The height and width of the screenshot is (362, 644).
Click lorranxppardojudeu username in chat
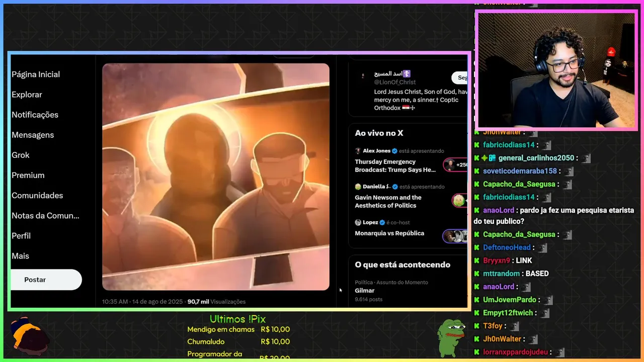point(515,352)
